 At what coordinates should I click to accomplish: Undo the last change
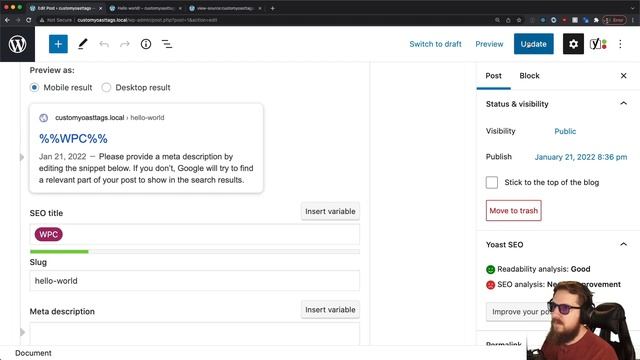[x=104, y=44]
